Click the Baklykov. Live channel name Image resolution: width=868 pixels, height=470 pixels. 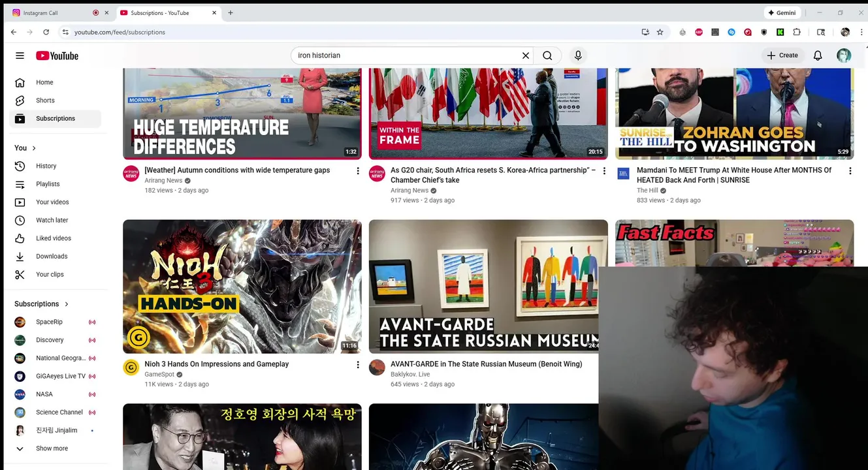(x=410, y=374)
